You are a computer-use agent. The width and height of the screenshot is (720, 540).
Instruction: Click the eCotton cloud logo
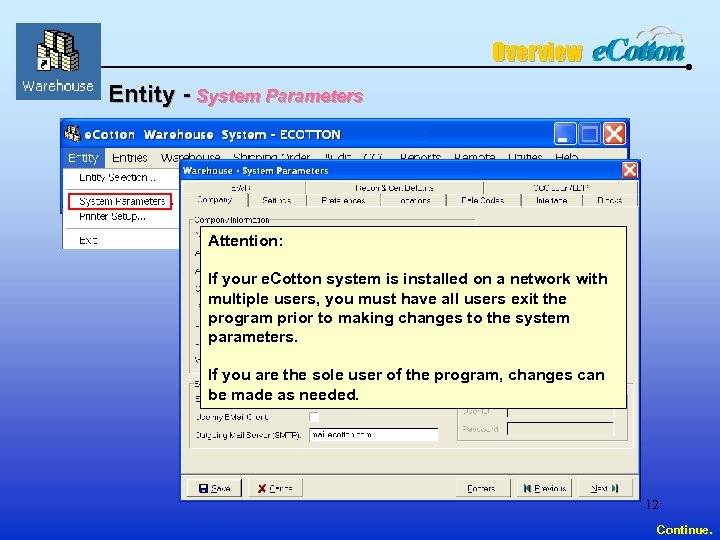pyautogui.click(x=639, y=46)
